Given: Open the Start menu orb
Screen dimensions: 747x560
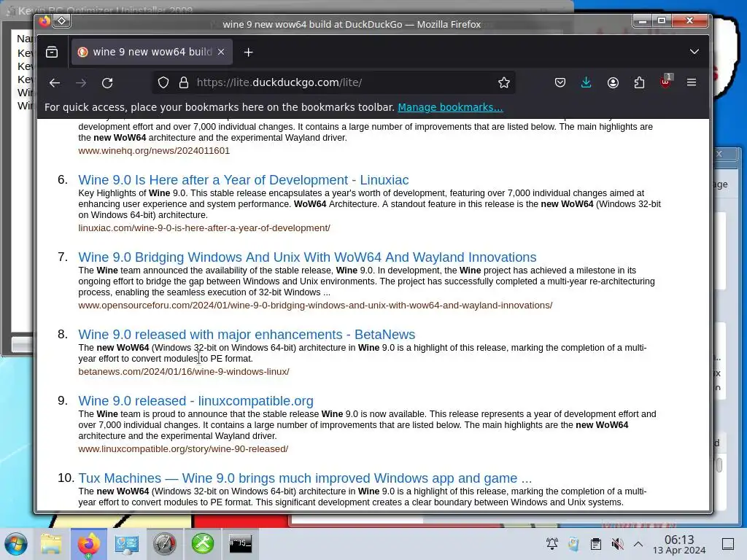Looking at the screenshot, I should click(16, 544).
